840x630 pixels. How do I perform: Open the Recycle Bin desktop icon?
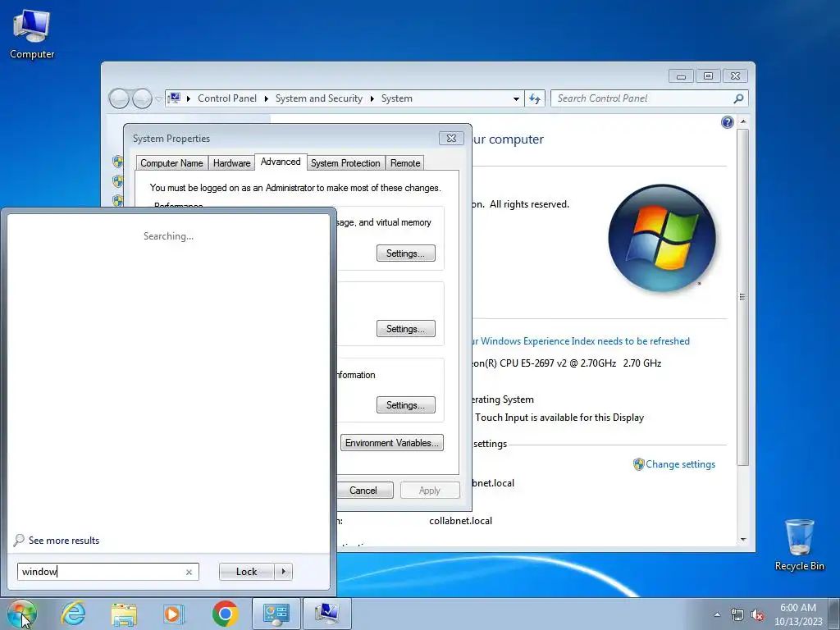click(x=799, y=545)
